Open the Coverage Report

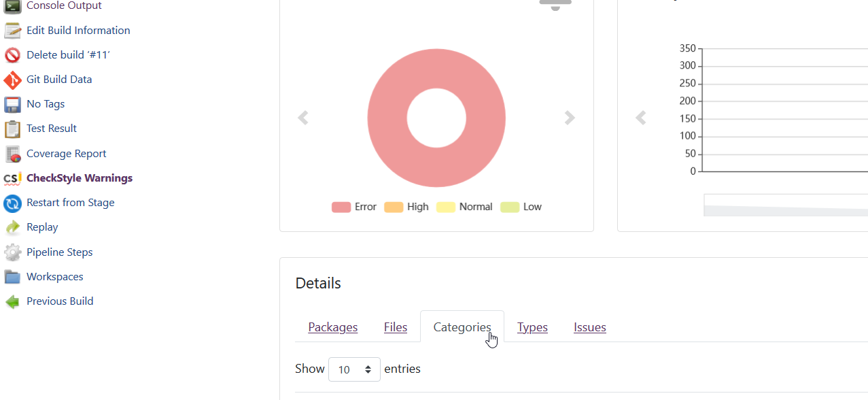coord(66,153)
